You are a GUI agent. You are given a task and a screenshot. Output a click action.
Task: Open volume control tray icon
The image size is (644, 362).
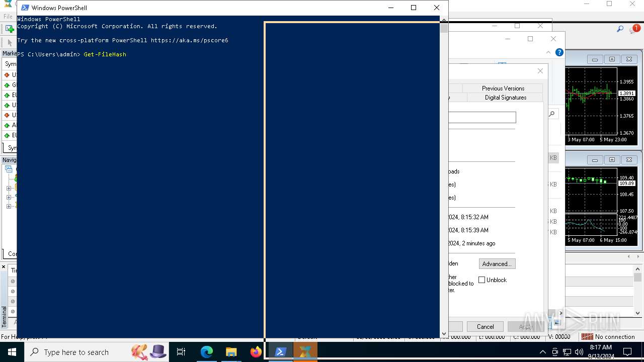point(579,352)
